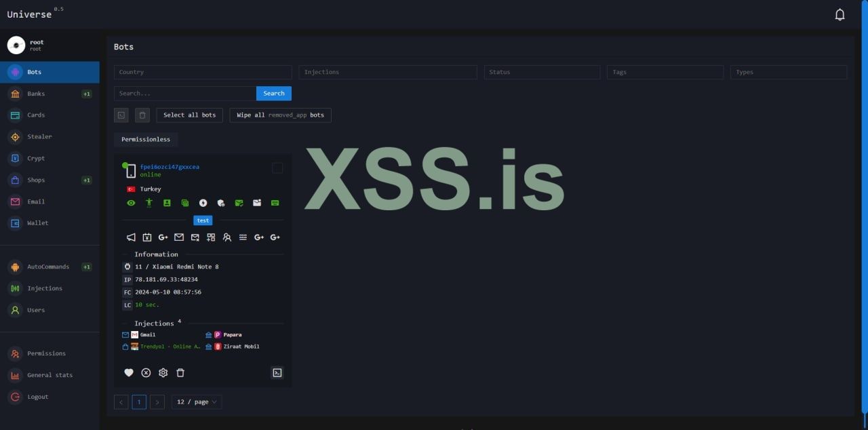Toggle the white lightning bolt circle icon
The height and width of the screenshot is (430, 868).
pos(203,203)
